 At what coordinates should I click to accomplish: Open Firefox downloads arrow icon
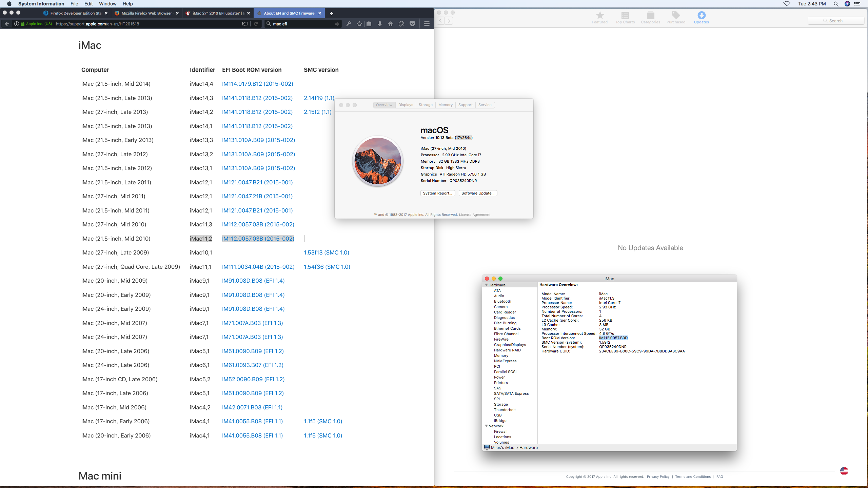(x=380, y=24)
